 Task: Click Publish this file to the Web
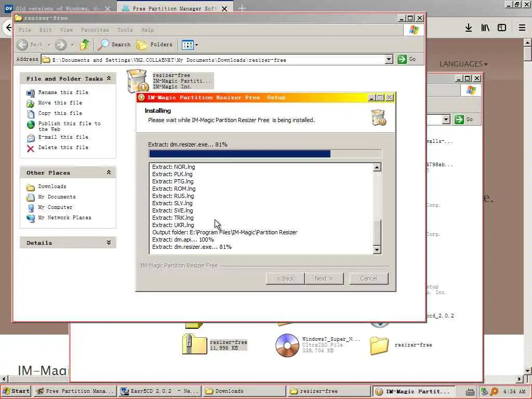pyautogui.click(x=69, y=126)
